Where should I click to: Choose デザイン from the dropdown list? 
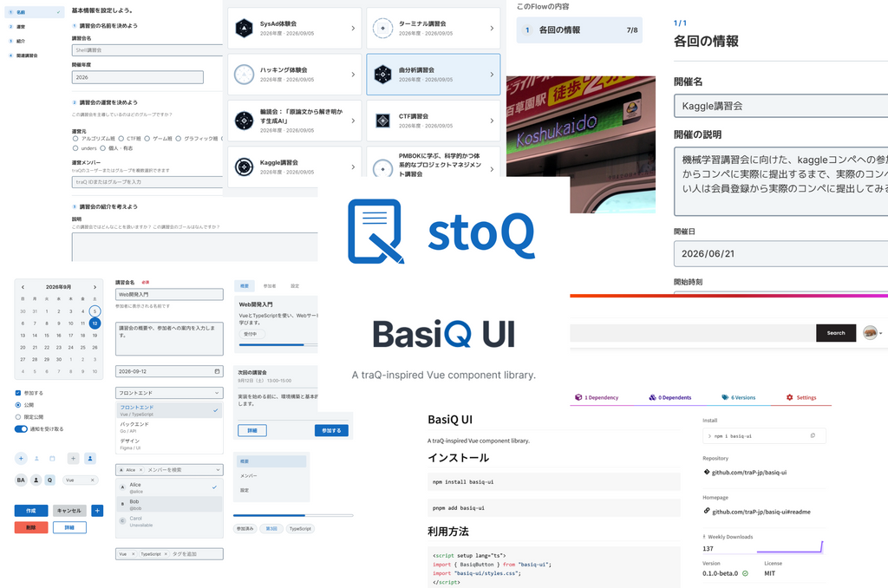[x=169, y=444]
